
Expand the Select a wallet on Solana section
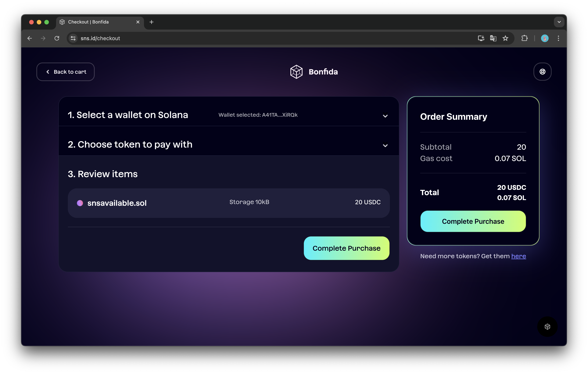[x=385, y=116]
